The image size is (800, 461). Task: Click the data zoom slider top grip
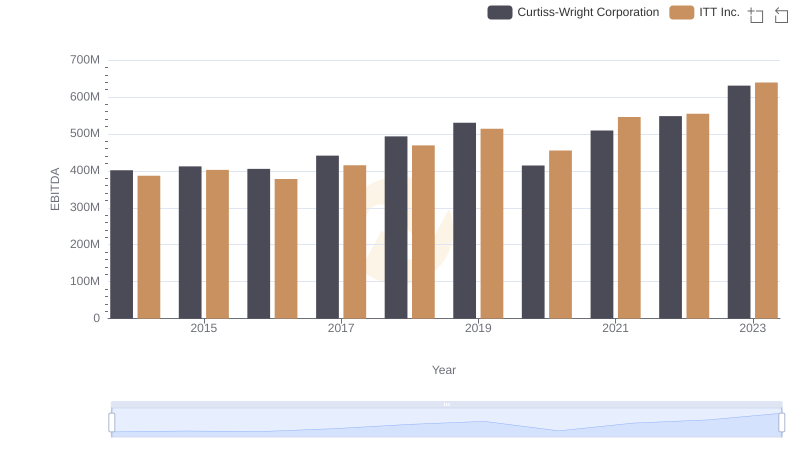tap(446, 404)
